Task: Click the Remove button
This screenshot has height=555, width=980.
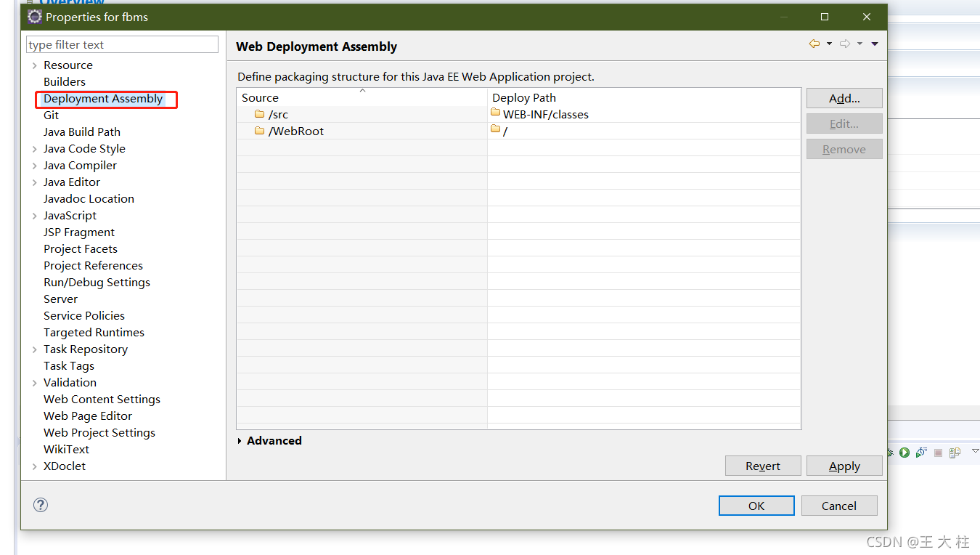Action: tap(844, 149)
